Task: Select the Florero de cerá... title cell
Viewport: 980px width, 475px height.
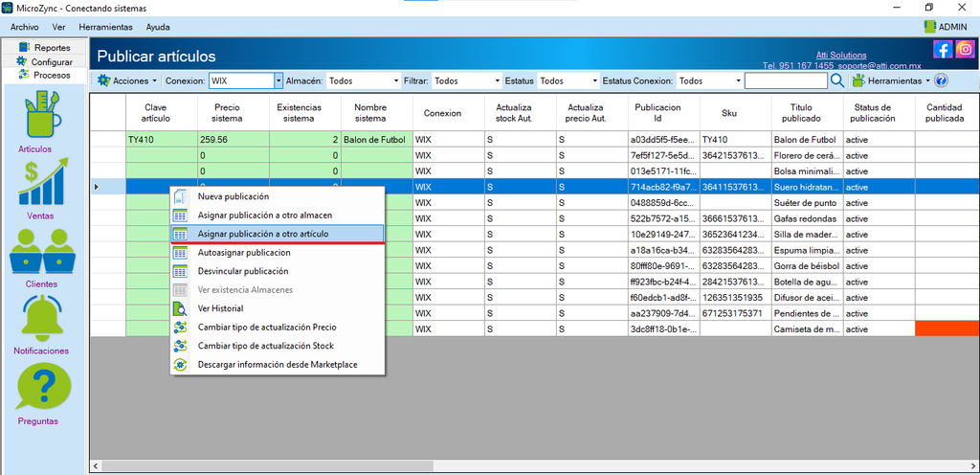Action: click(x=807, y=156)
